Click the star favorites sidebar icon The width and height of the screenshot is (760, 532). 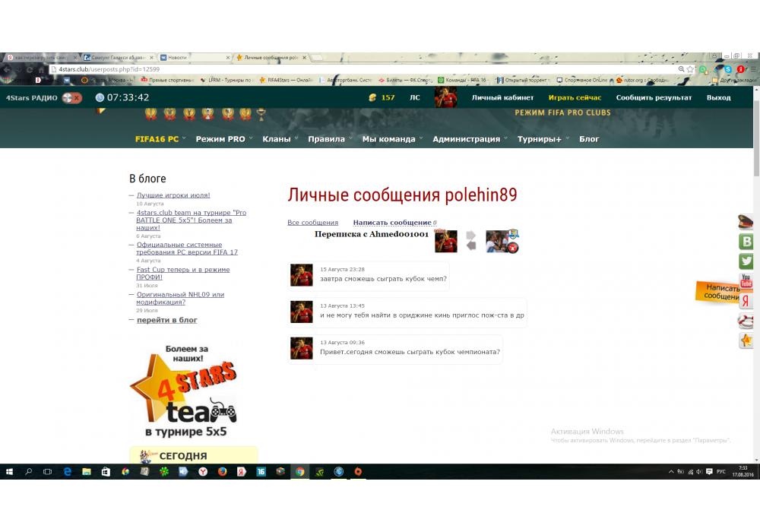[746, 340]
